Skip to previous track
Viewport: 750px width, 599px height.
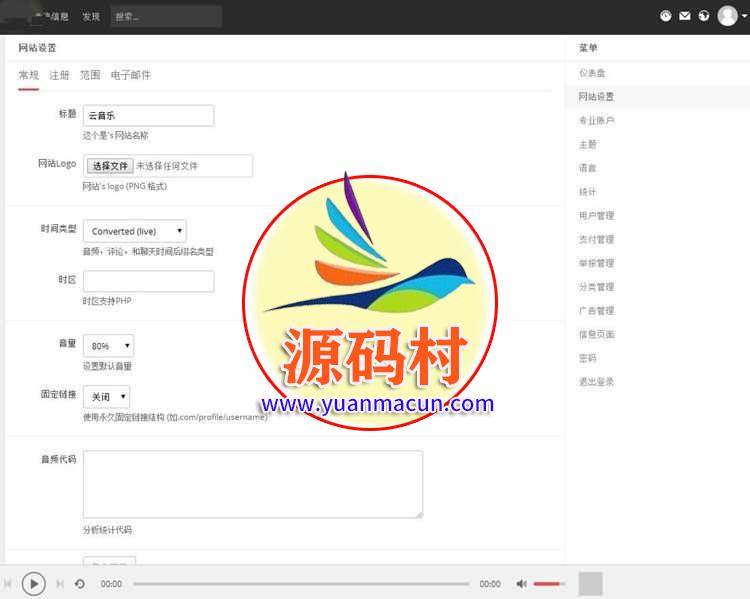(8, 584)
